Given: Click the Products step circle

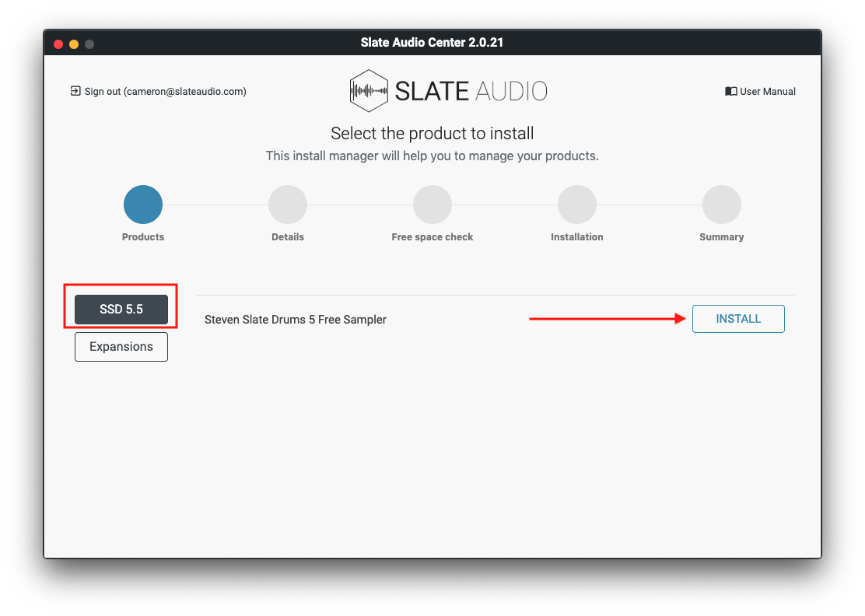Looking at the screenshot, I should tap(143, 205).
